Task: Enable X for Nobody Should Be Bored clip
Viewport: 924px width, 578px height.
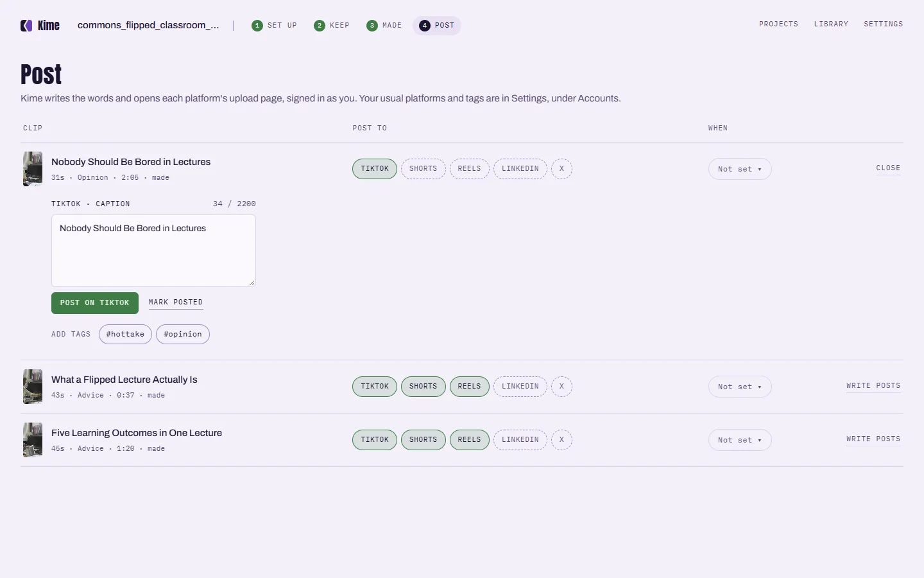Action: pyautogui.click(x=561, y=169)
